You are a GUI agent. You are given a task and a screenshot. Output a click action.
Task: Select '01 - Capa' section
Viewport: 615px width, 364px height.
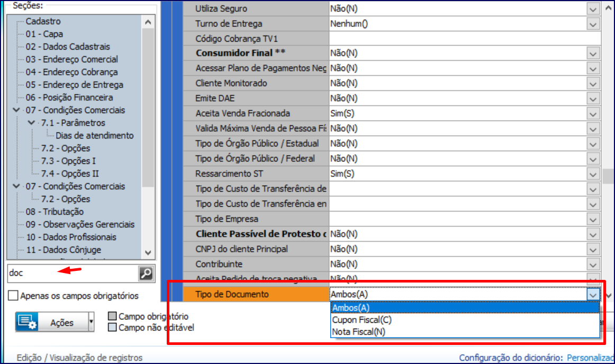(x=44, y=34)
